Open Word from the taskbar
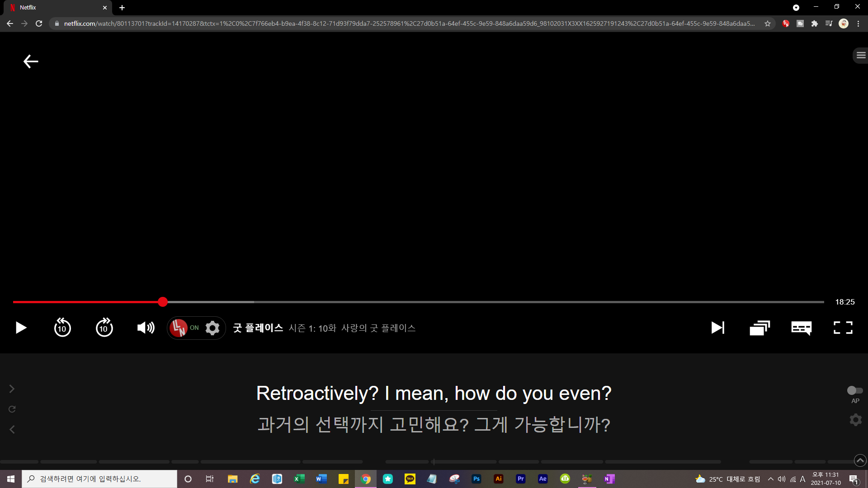Image resolution: width=868 pixels, height=488 pixels. [x=321, y=479]
